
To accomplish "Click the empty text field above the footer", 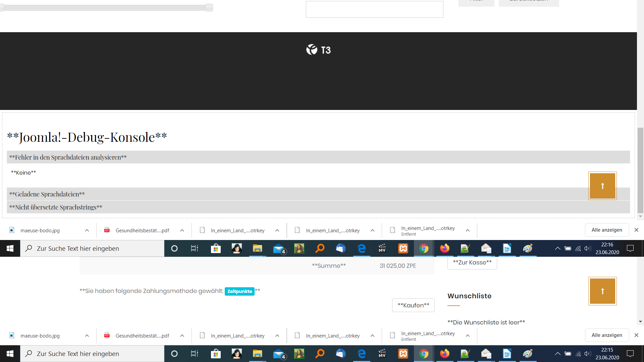I will pyautogui.click(x=374, y=9).
